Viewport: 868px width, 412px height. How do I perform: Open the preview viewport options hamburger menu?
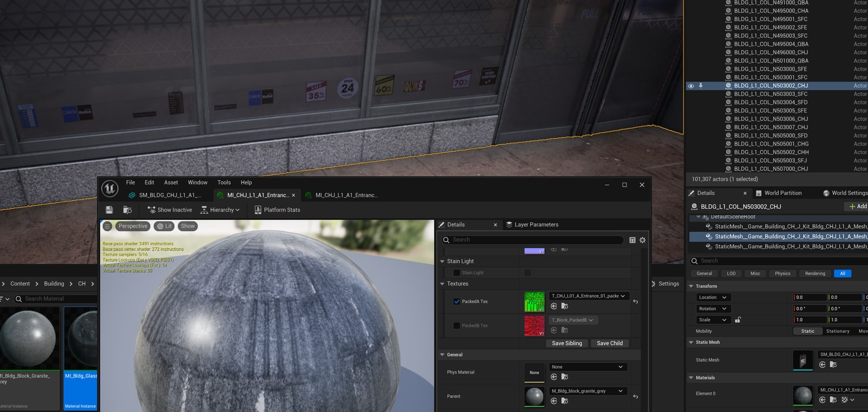[x=107, y=226]
